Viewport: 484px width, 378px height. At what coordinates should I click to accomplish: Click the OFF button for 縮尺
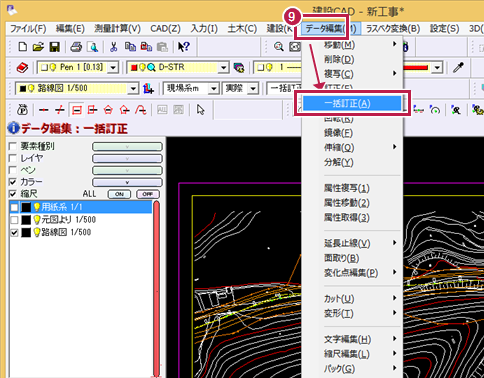(x=148, y=194)
